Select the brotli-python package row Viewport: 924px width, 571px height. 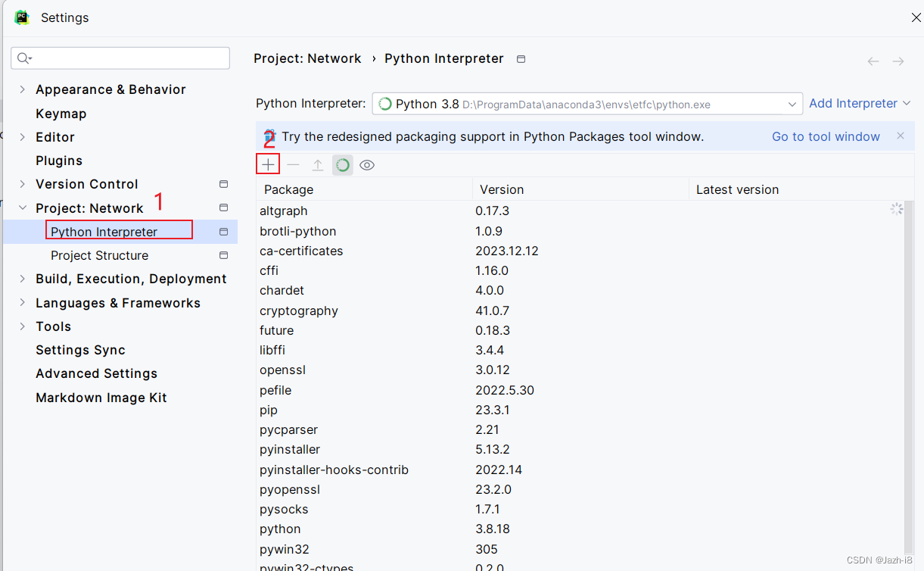[580, 231]
